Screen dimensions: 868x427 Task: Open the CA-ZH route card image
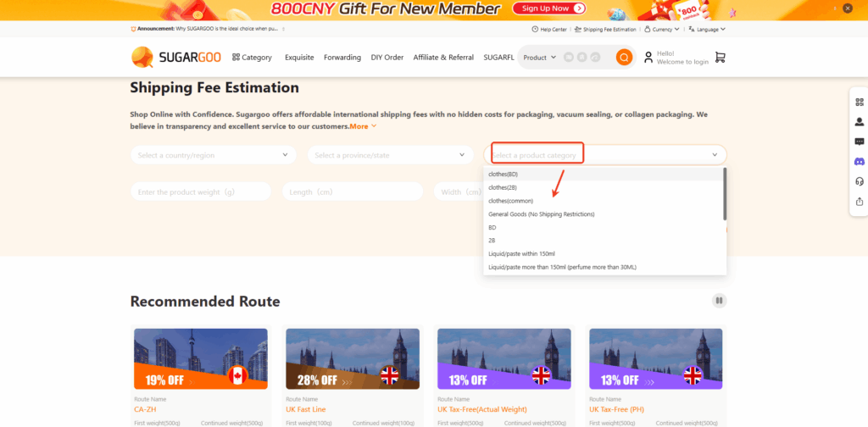click(201, 359)
